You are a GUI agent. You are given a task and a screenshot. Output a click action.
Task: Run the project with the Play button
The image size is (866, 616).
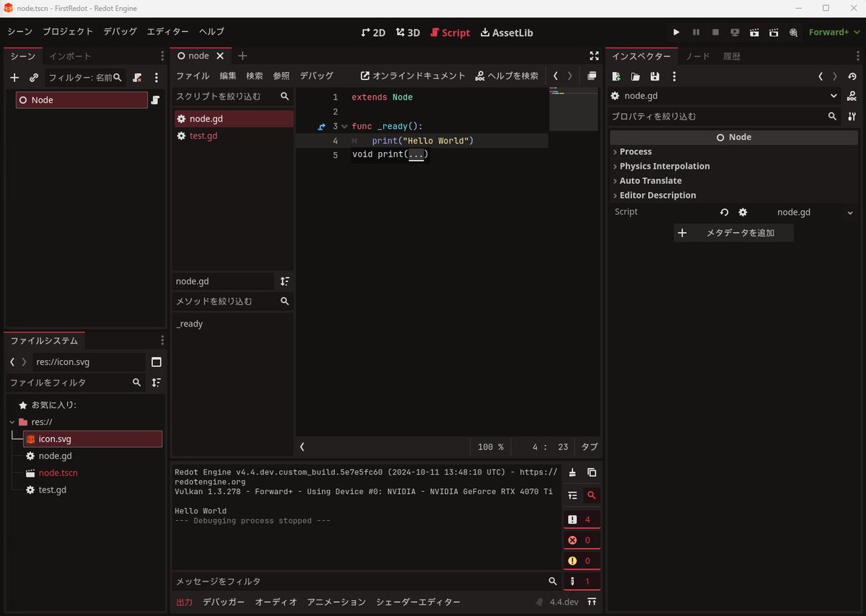point(676,32)
